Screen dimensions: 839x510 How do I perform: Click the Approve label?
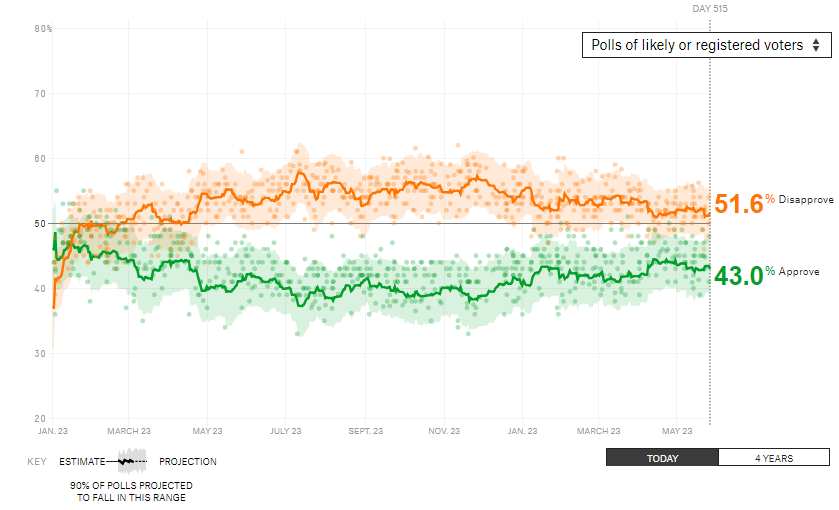799,272
